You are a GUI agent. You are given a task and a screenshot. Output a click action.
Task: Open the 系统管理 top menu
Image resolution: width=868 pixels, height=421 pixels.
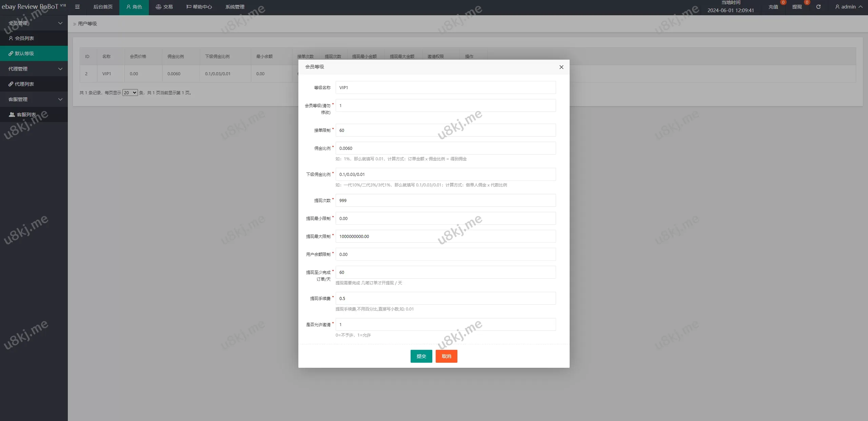point(235,7)
